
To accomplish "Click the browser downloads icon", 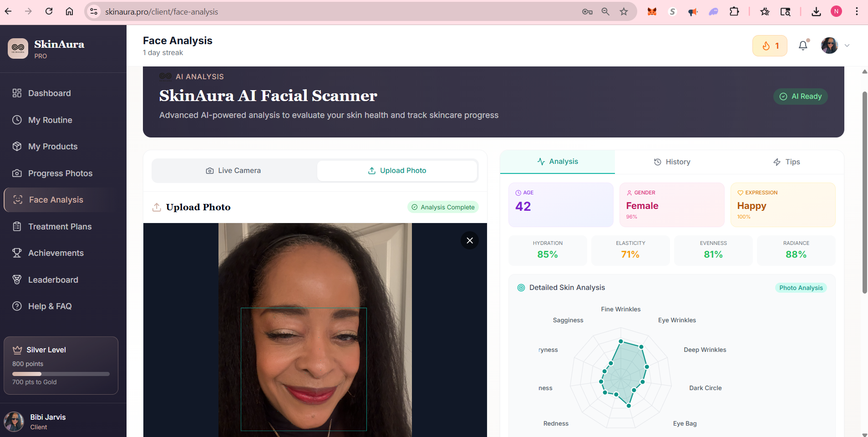I will click(816, 12).
